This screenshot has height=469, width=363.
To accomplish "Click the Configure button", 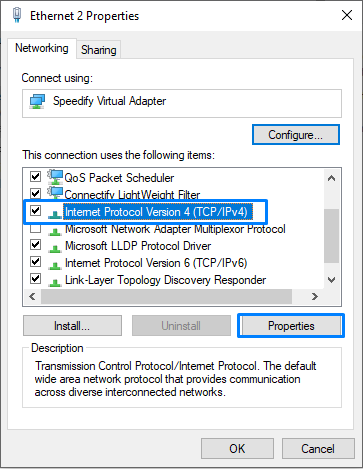I will [x=296, y=135].
